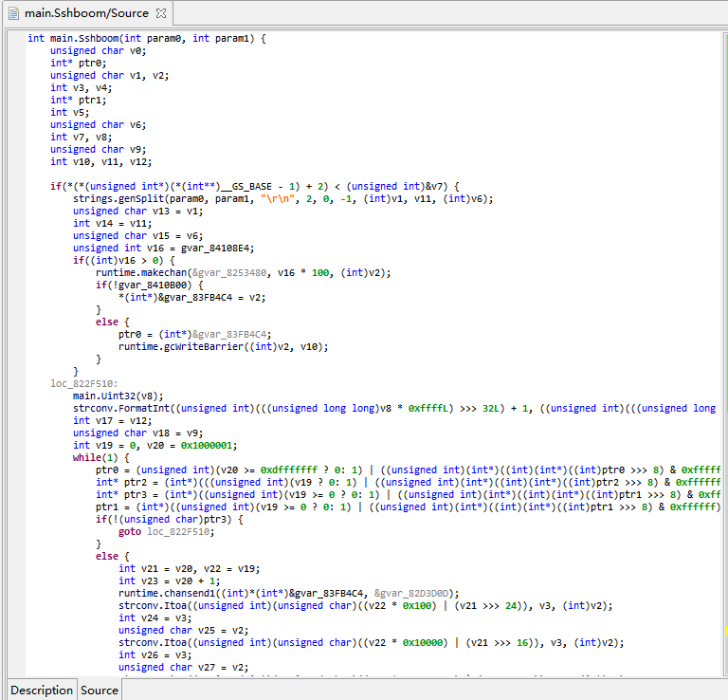Click gvar_84108E4 global variable reference
The image size is (728, 700).
(216, 248)
